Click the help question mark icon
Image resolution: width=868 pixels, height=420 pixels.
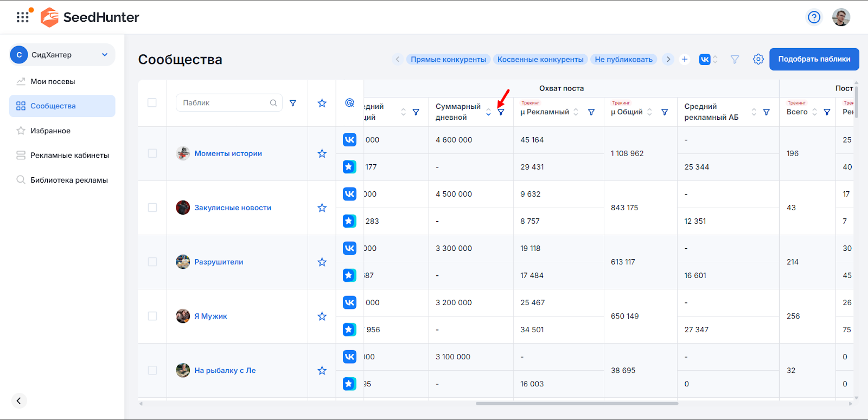pos(814,17)
